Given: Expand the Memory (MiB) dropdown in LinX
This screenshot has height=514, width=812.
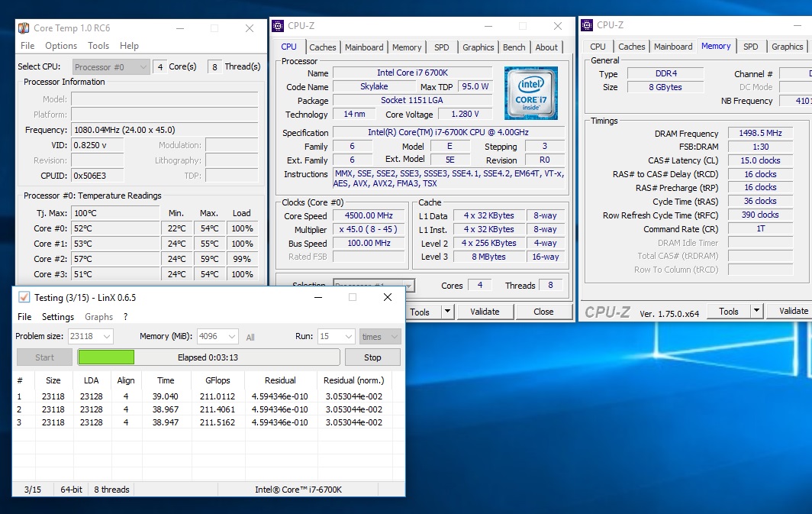Looking at the screenshot, I should coord(232,336).
